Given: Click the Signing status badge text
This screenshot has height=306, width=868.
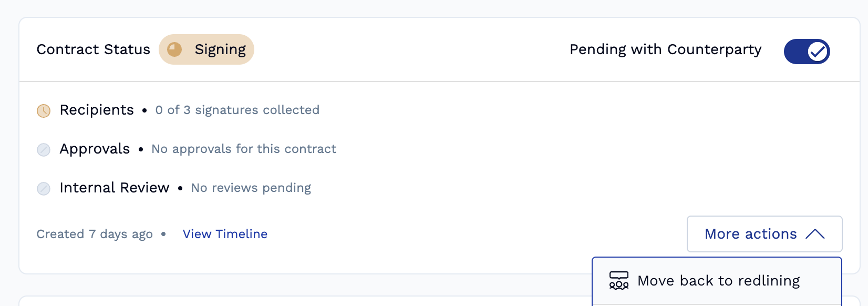Looking at the screenshot, I should point(220,49).
